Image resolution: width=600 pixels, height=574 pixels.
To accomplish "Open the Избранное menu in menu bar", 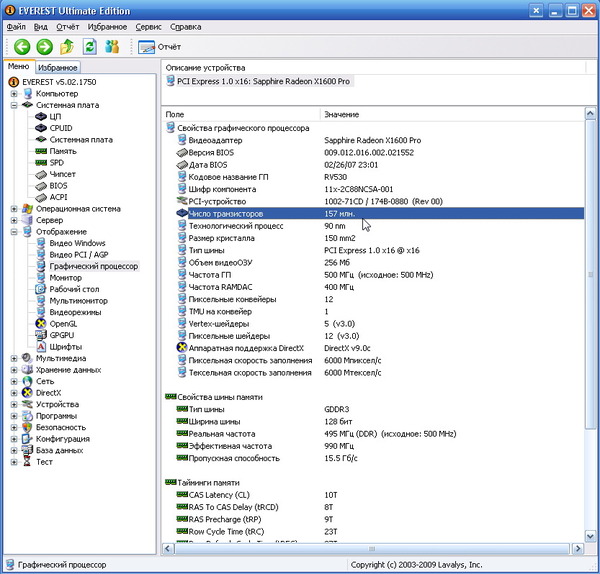I will [x=107, y=27].
